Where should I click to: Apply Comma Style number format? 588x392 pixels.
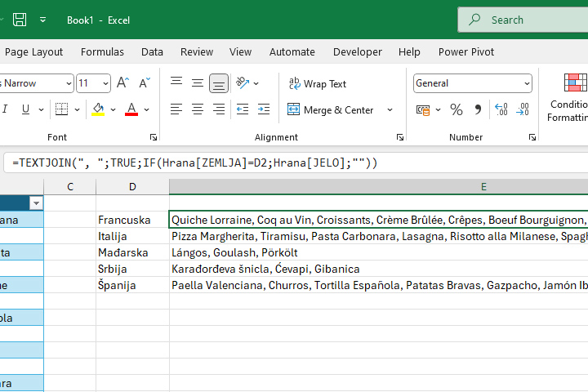pos(478,109)
